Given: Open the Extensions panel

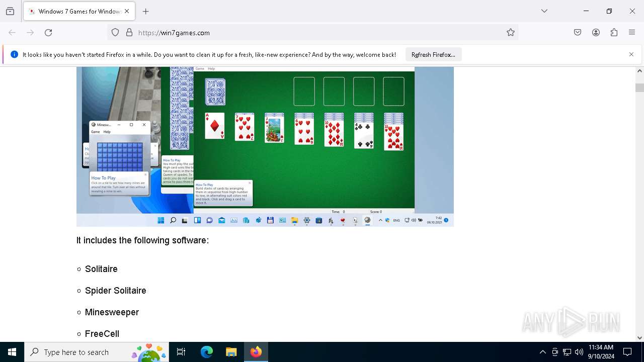Looking at the screenshot, I should (x=614, y=33).
